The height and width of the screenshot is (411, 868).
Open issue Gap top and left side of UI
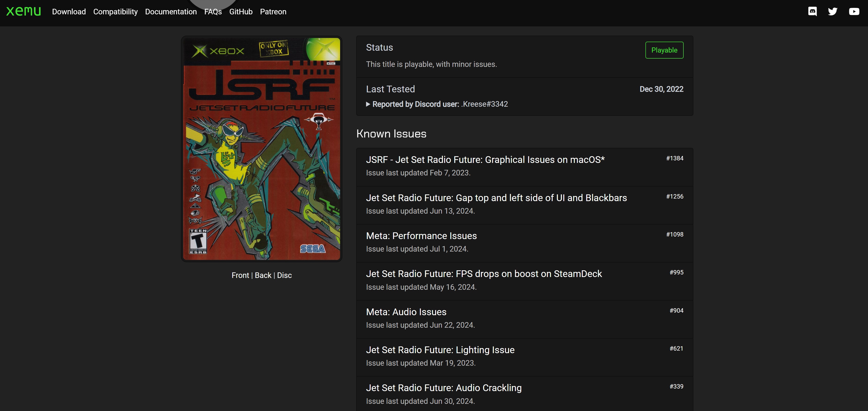tap(496, 198)
